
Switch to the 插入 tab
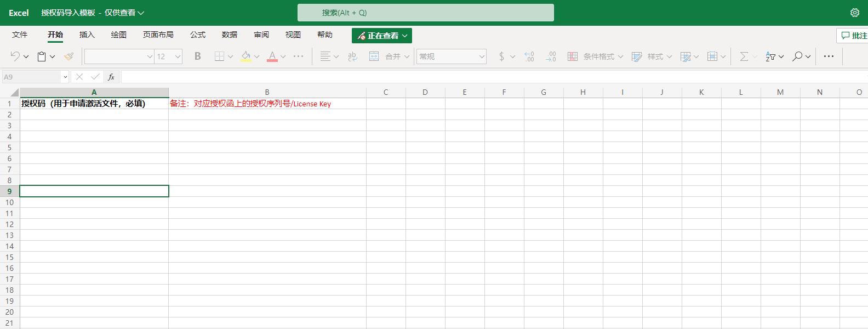pyautogui.click(x=87, y=35)
